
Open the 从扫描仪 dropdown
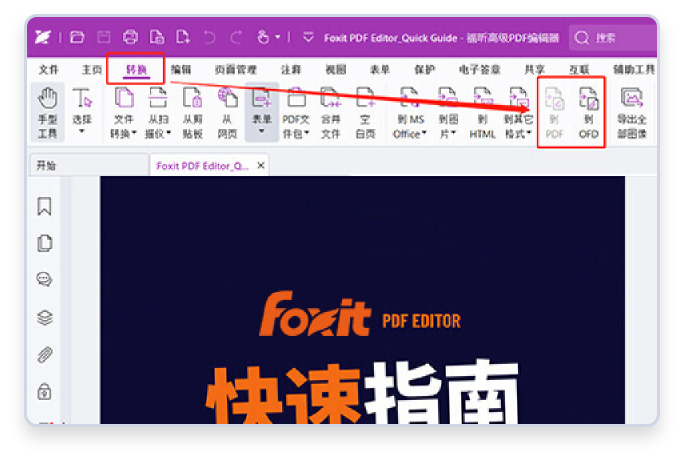pyautogui.click(x=158, y=113)
